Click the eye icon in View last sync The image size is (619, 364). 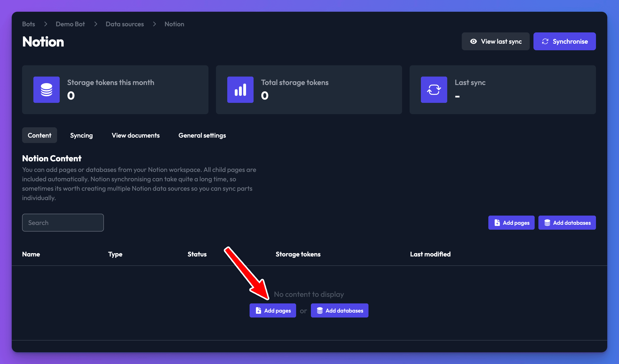tap(473, 42)
